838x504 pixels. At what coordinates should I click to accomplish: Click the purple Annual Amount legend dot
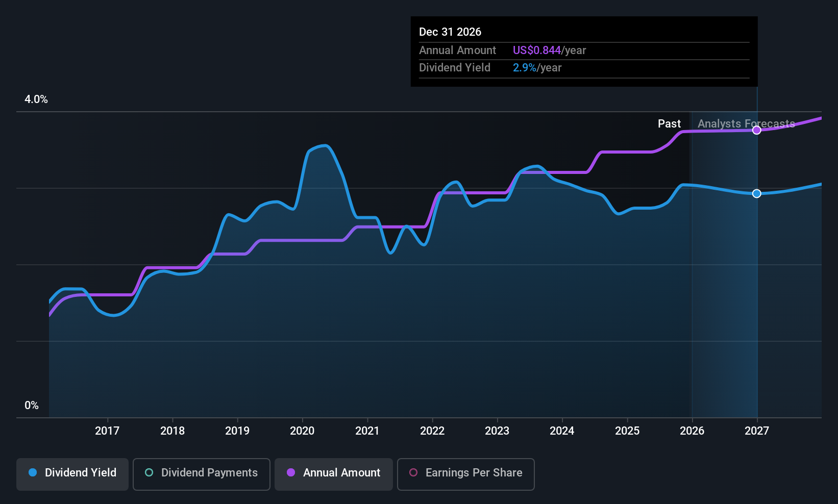click(x=290, y=473)
